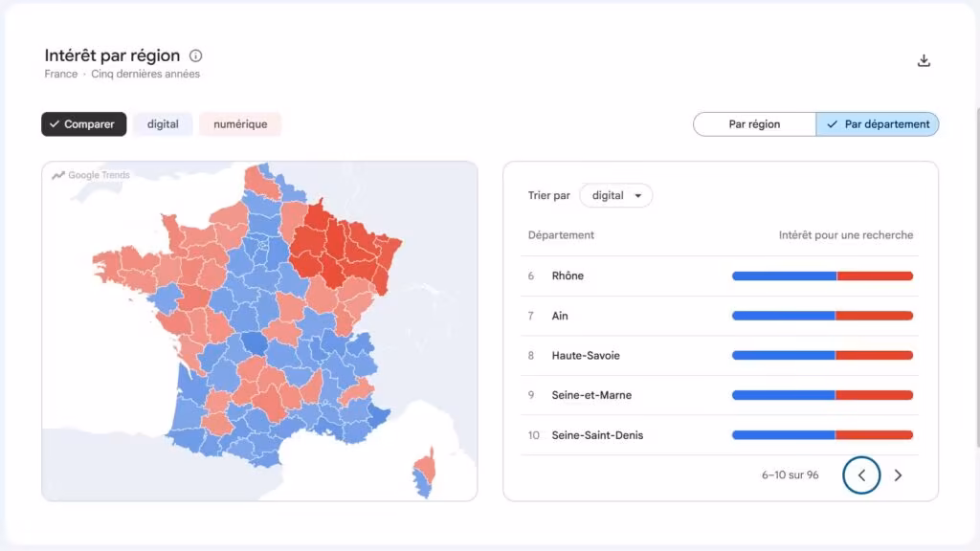Click the info icon beside Intérêt par région
Viewport: 980px width, 551px height.
pyautogui.click(x=195, y=55)
